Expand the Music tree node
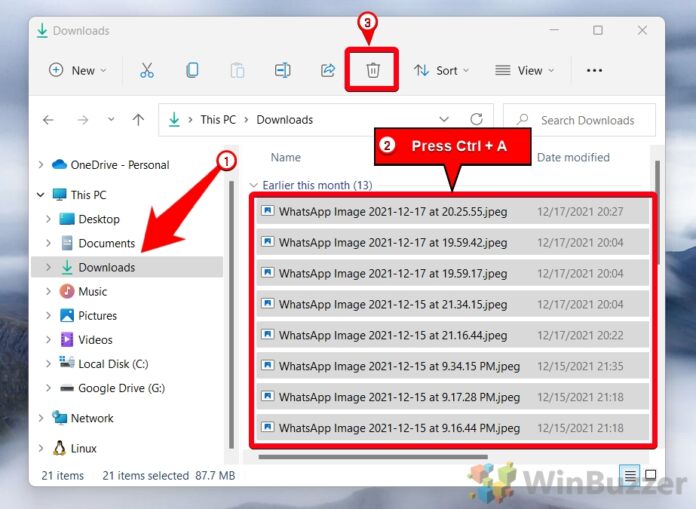 tap(48, 291)
